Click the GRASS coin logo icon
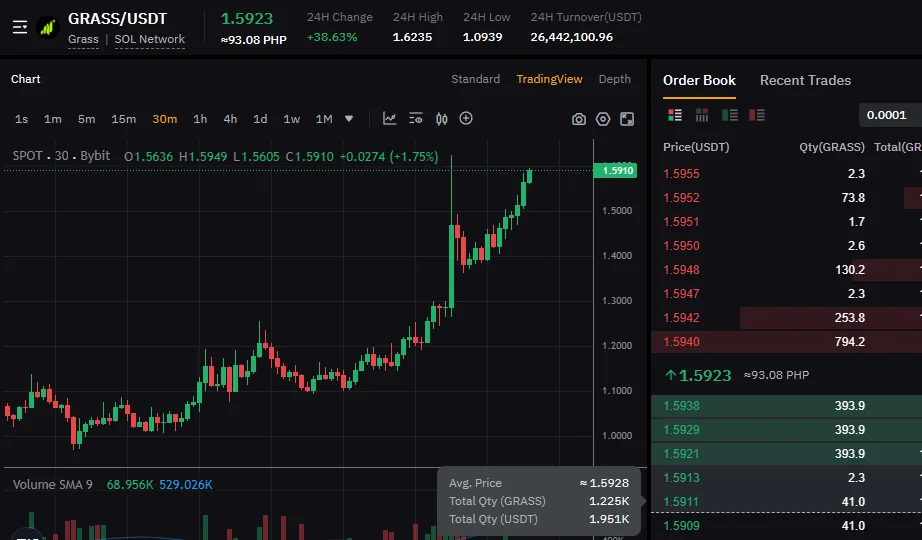922x540 pixels. click(x=48, y=27)
